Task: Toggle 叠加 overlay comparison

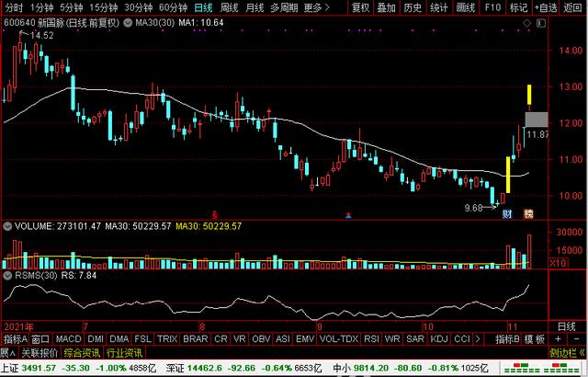Action: 389,7
